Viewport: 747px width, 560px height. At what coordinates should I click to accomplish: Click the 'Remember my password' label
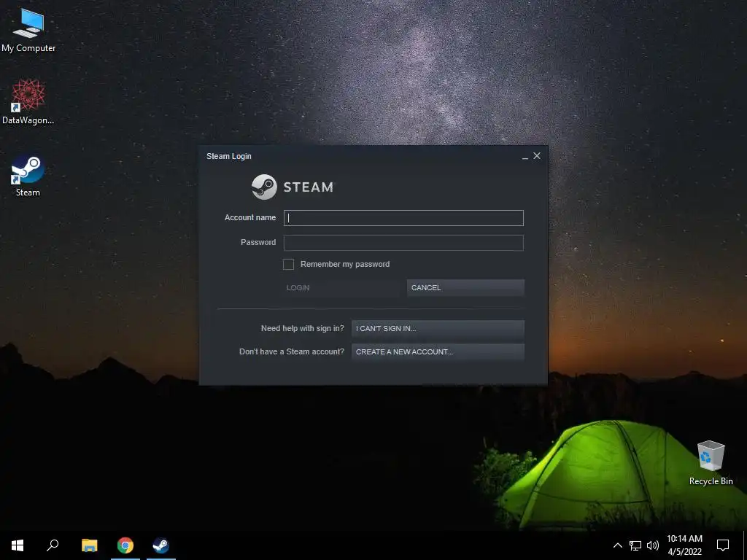pyautogui.click(x=345, y=264)
